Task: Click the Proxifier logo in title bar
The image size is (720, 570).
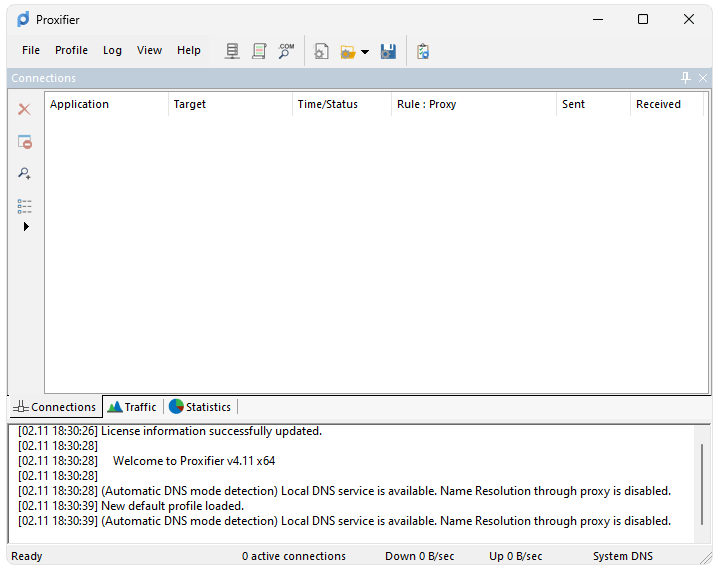Action: (x=23, y=19)
